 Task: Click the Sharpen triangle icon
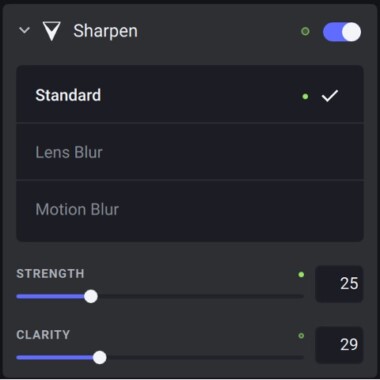coord(52,31)
